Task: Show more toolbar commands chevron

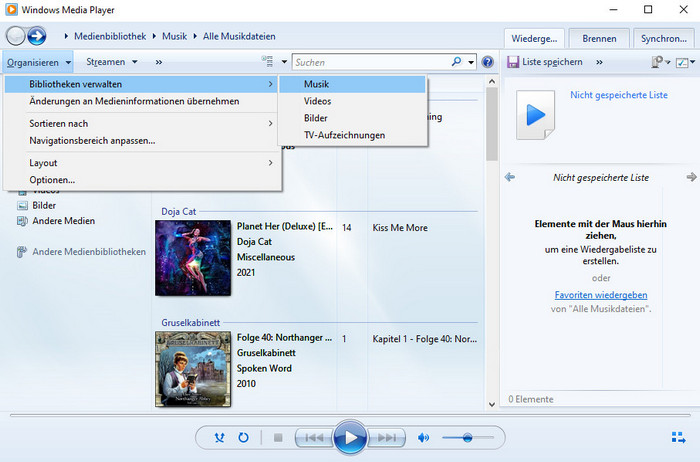Action: coord(158,62)
